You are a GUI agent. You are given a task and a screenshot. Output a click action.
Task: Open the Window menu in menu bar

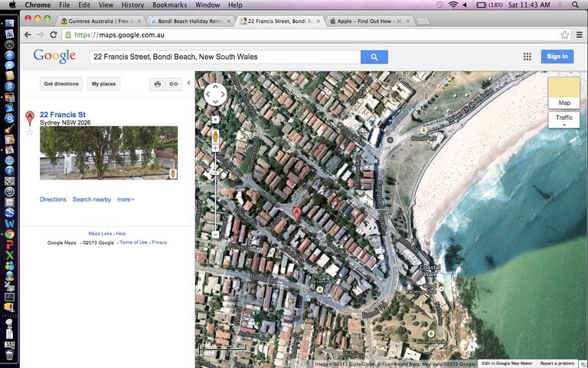pyautogui.click(x=207, y=5)
